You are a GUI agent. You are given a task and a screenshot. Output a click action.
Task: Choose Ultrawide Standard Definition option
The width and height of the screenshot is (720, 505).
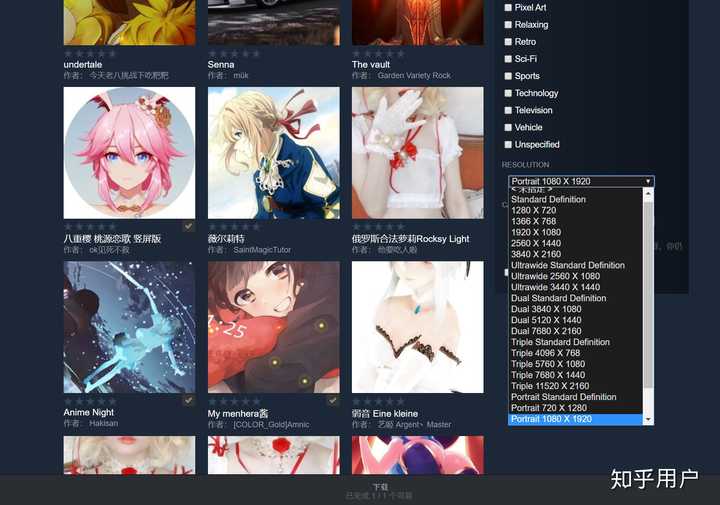(x=575, y=265)
